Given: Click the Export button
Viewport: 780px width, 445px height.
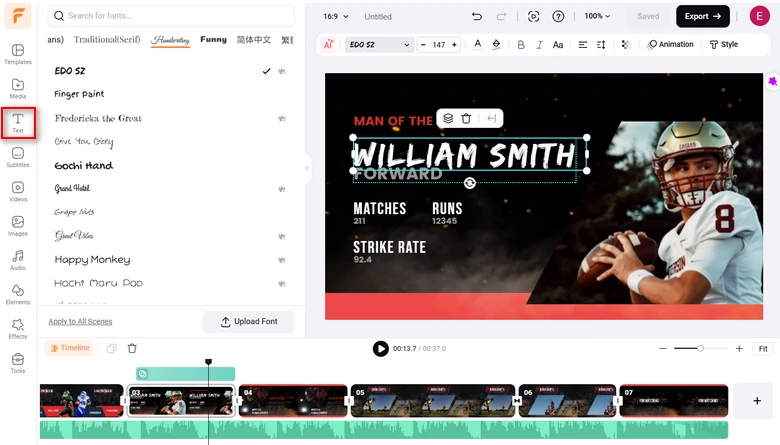Looking at the screenshot, I should [x=702, y=16].
